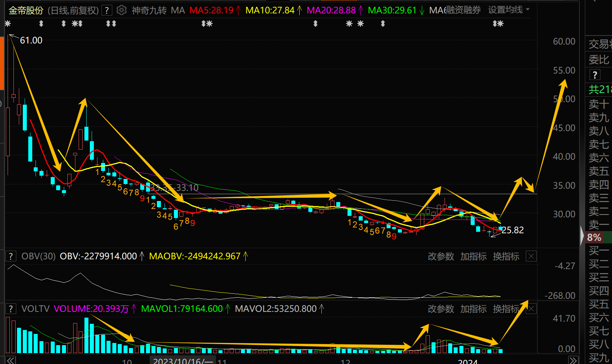Click the 60.00 price axis value

[x=564, y=41]
